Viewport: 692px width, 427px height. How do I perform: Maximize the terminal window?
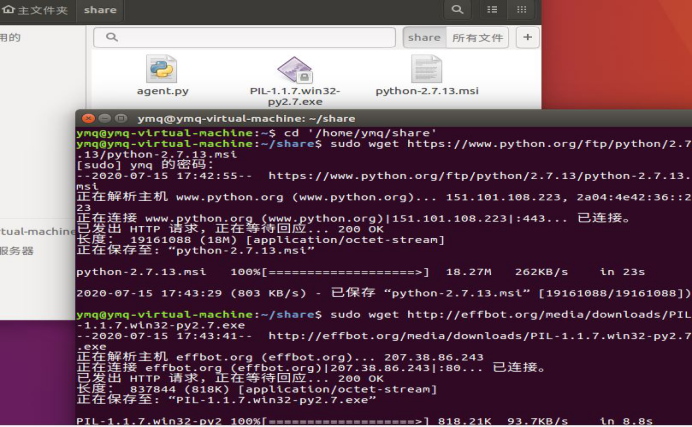tap(120, 118)
